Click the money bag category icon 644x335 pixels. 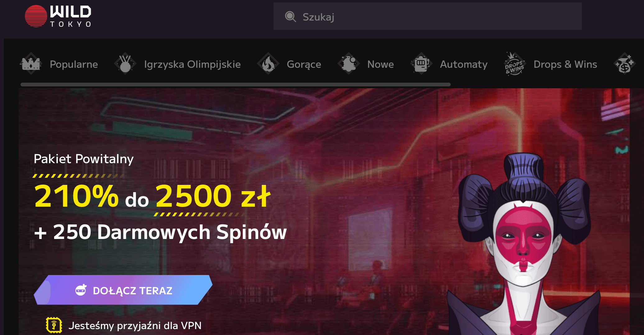pyautogui.click(x=625, y=64)
